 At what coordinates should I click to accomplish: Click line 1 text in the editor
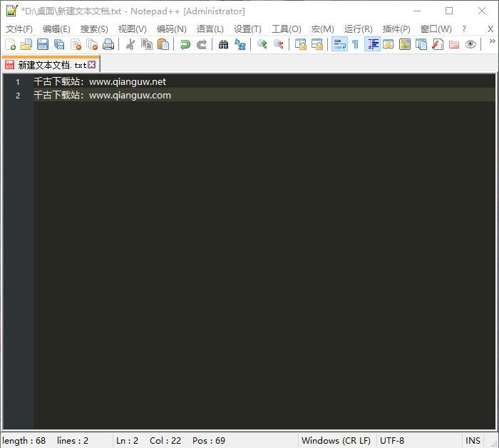coord(100,82)
